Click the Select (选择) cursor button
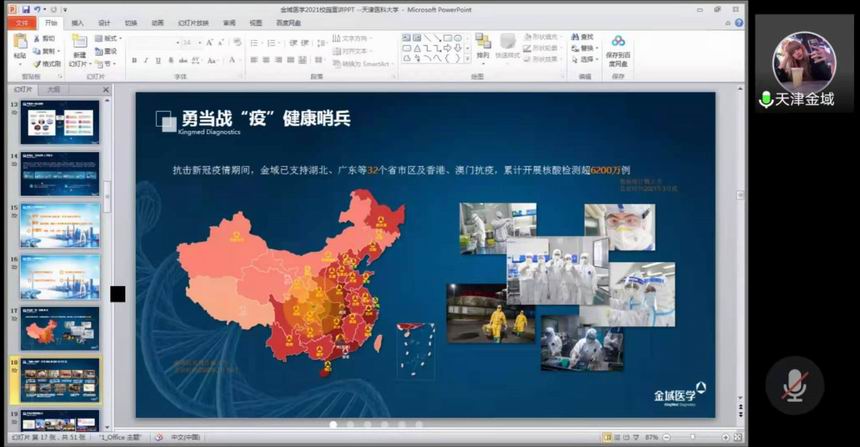 coord(584,59)
